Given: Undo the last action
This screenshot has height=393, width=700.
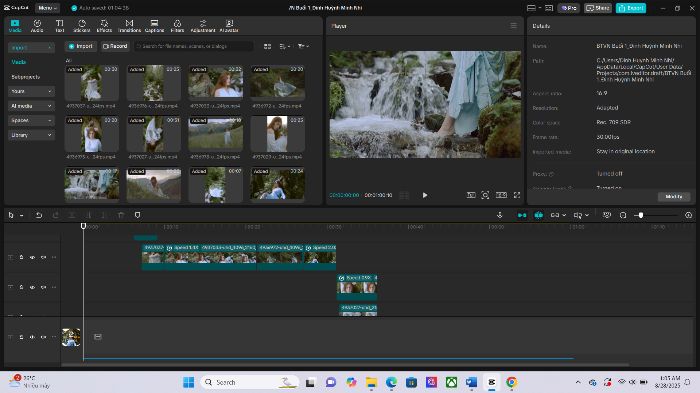Looking at the screenshot, I should 39,215.
